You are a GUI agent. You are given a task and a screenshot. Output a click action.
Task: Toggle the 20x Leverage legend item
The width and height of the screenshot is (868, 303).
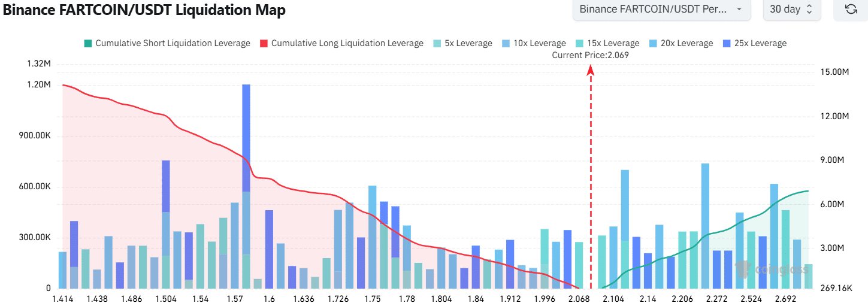click(686, 43)
